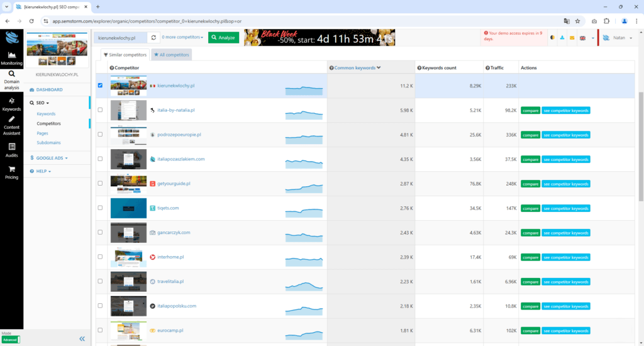
Task: Click the travelitalia.pl site thumbnail
Action: (x=128, y=281)
